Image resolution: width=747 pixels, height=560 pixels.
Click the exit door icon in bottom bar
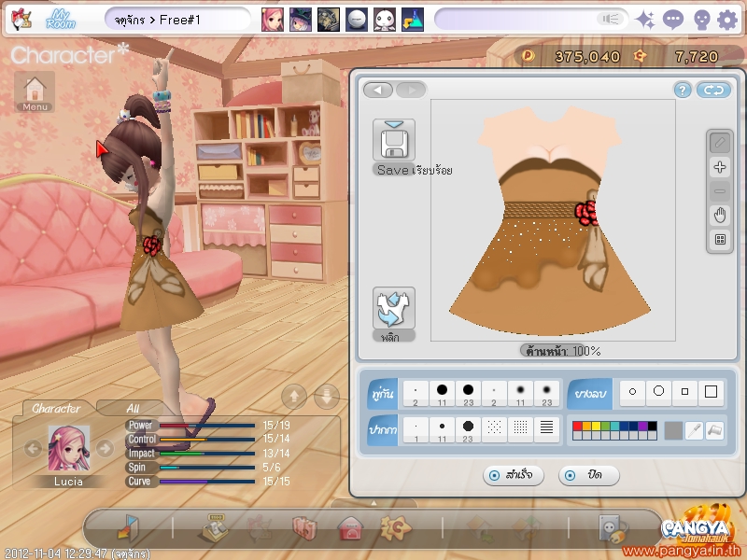point(127,527)
